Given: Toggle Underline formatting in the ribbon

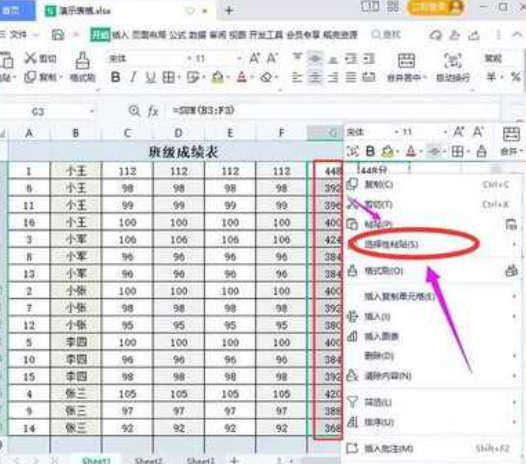Looking at the screenshot, I should coord(150,78).
